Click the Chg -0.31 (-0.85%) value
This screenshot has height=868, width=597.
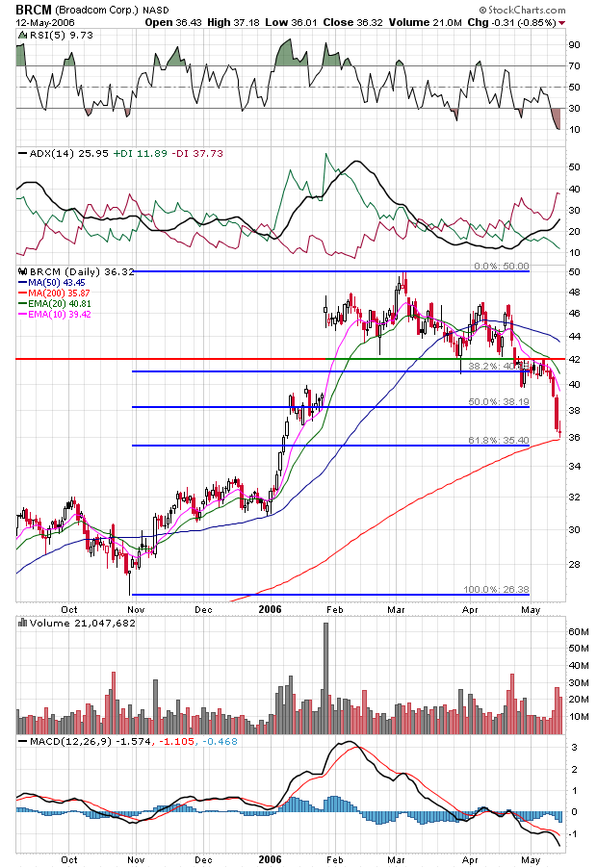(511, 23)
